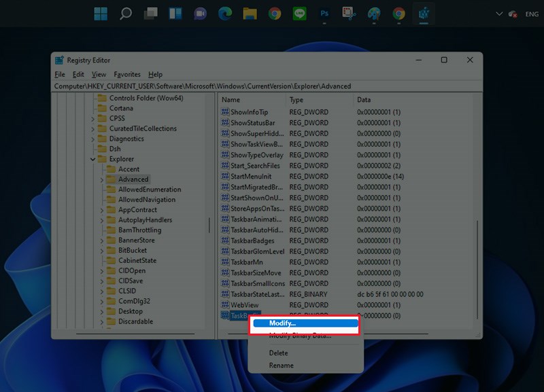Click the Type column header

click(296, 100)
